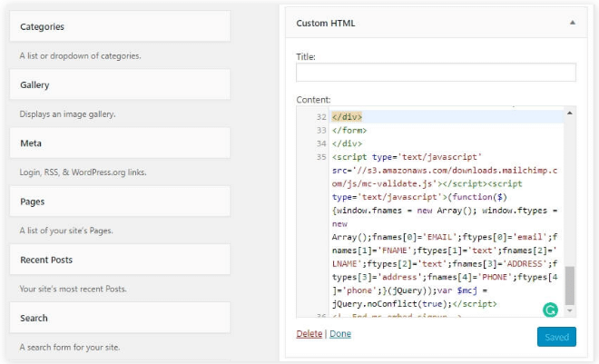Click the code editor scroll up arrow

coord(570,113)
